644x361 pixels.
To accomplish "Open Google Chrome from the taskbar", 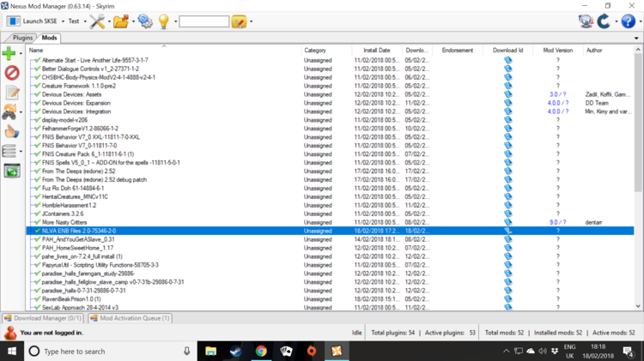I will point(261,352).
